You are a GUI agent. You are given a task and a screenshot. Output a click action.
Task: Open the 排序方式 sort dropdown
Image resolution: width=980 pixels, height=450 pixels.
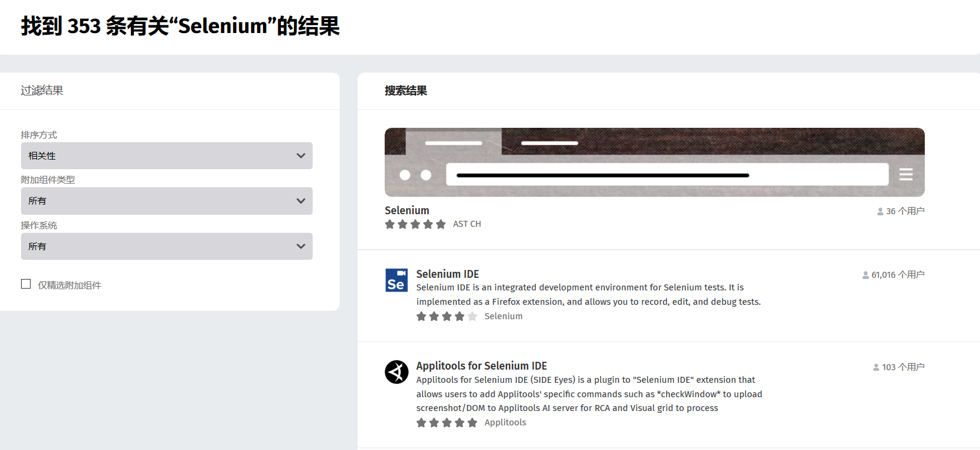167,155
